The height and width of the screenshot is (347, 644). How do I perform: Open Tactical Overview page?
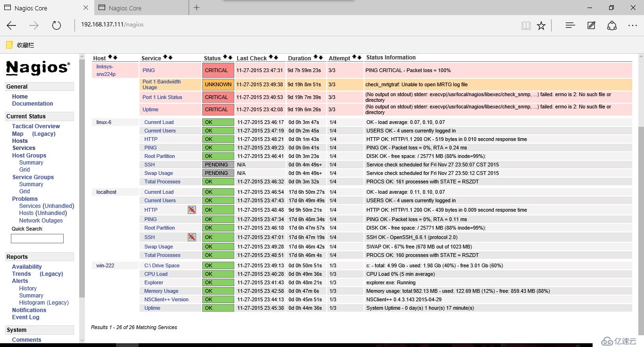click(36, 126)
